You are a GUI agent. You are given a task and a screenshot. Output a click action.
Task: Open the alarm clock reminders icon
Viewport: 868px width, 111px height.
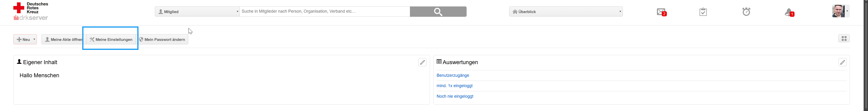pos(746,12)
